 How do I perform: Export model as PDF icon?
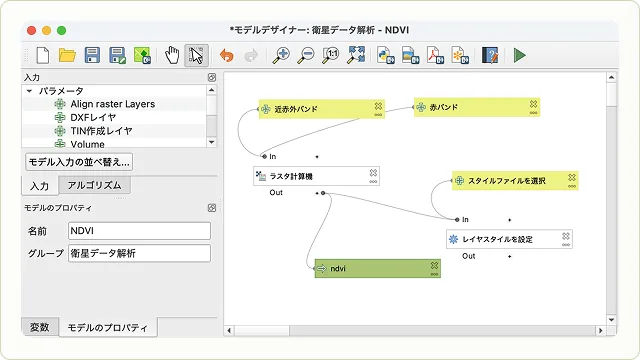tap(435, 55)
